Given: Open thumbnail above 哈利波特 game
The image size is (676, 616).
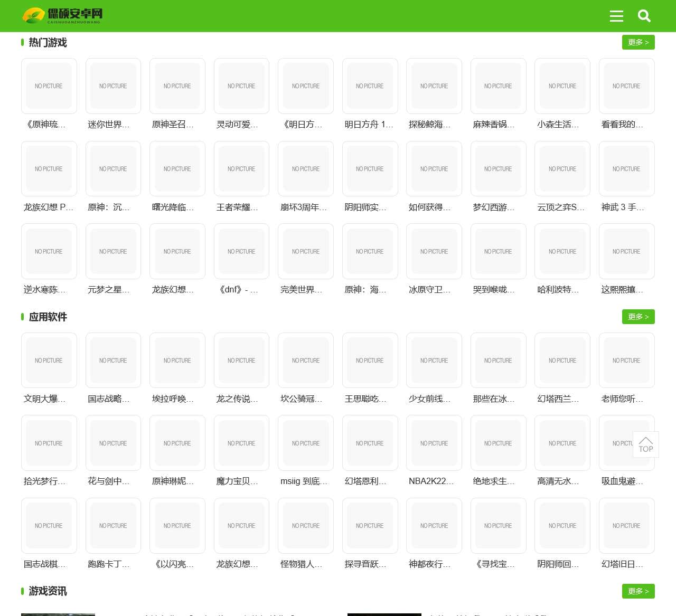Looking at the screenshot, I should (x=562, y=251).
